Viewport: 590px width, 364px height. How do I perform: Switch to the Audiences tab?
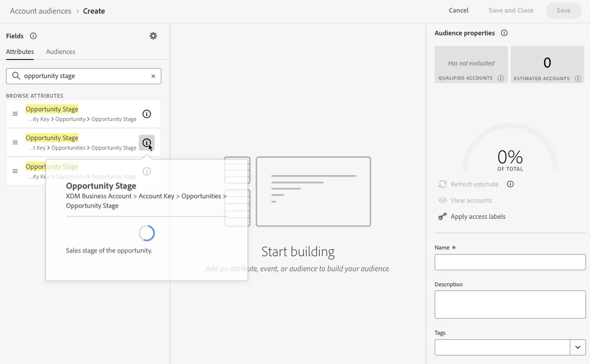61,51
